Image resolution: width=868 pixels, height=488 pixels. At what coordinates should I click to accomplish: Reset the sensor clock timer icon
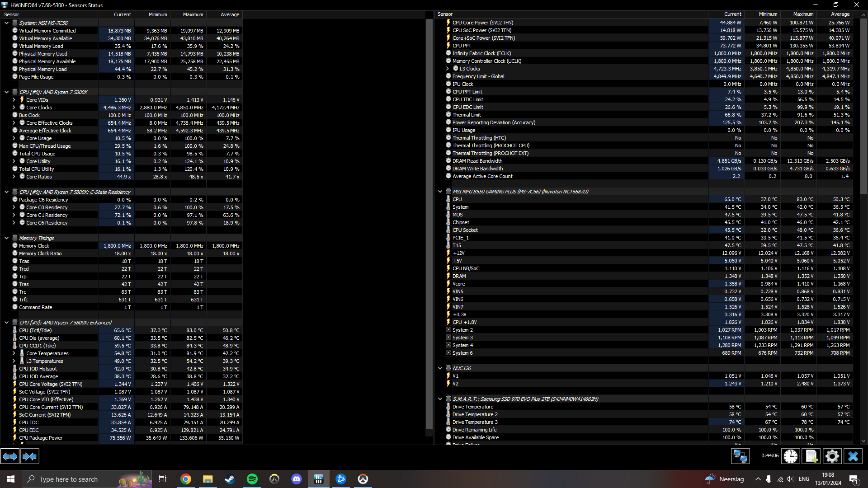[x=790, y=456]
